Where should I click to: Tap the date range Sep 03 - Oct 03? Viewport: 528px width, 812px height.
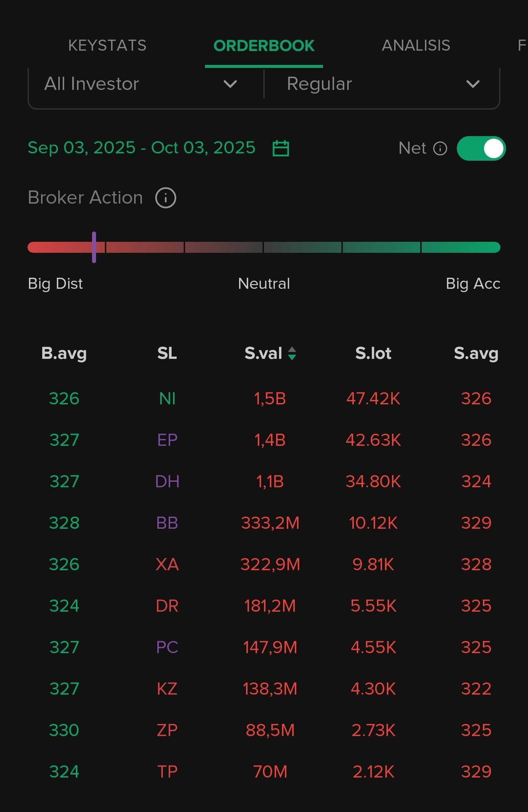pos(142,148)
